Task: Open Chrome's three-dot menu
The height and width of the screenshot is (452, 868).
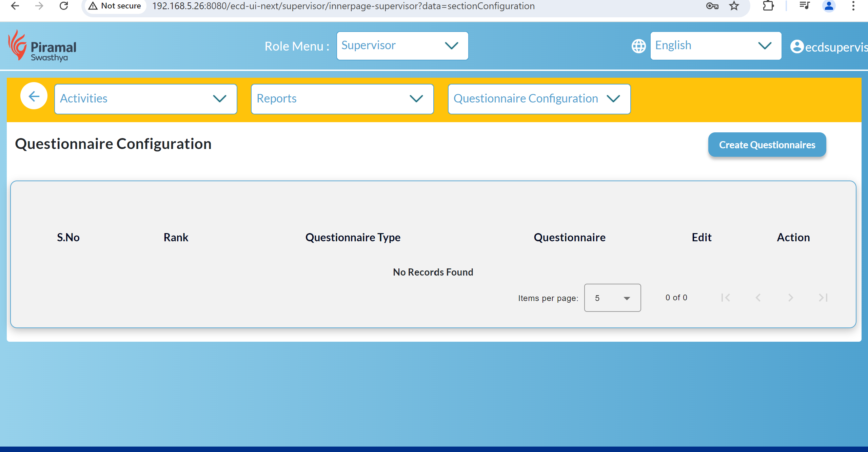Action: [853, 6]
